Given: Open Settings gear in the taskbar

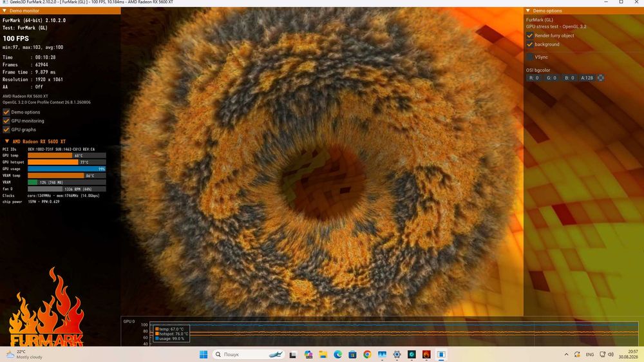Looking at the screenshot, I should (397, 354).
